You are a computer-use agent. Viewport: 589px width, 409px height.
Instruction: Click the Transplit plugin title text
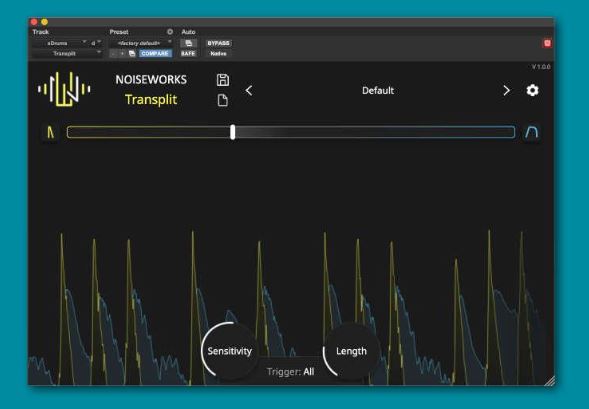[151, 100]
